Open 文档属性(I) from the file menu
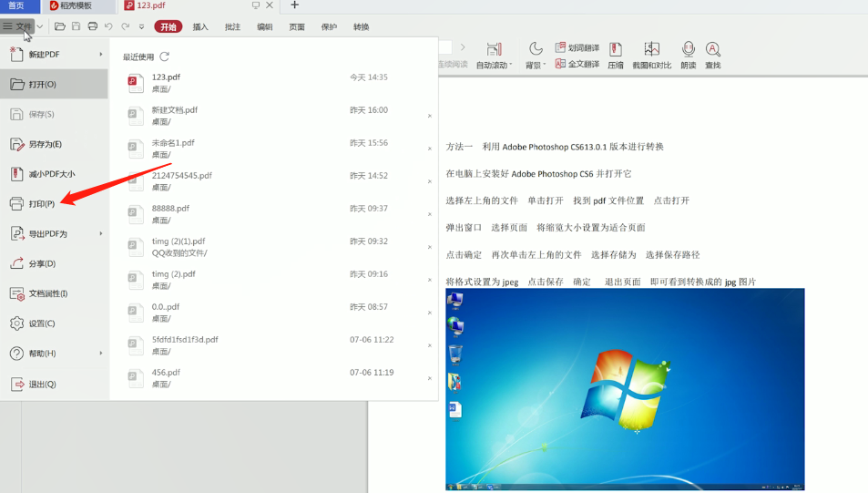868x493 pixels. tap(55, 293)
